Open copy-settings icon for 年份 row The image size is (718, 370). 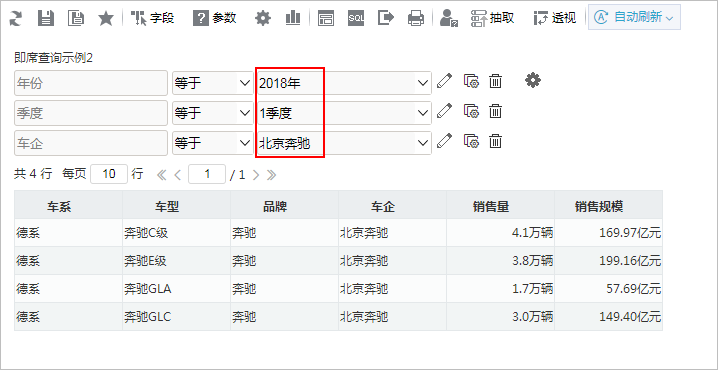click(471, 81)
